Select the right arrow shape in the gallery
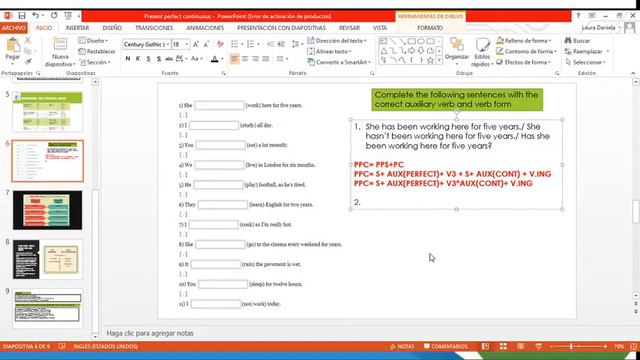Image resolution: width=640 pixels, height=360 pixels. pos(411,51)
